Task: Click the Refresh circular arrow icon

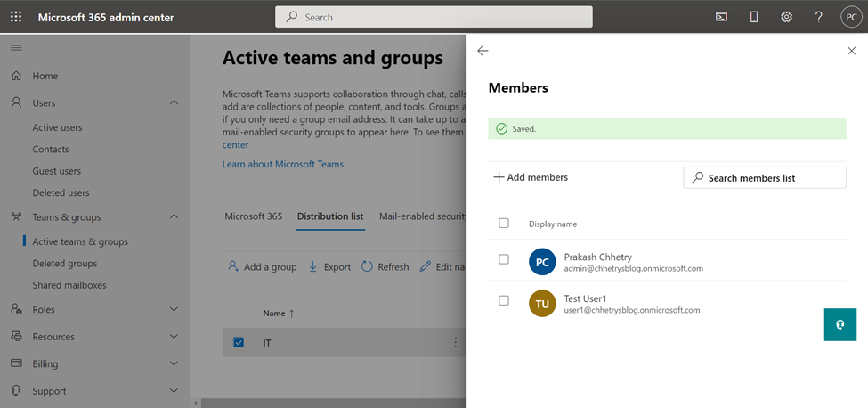Action: point(367,267)
